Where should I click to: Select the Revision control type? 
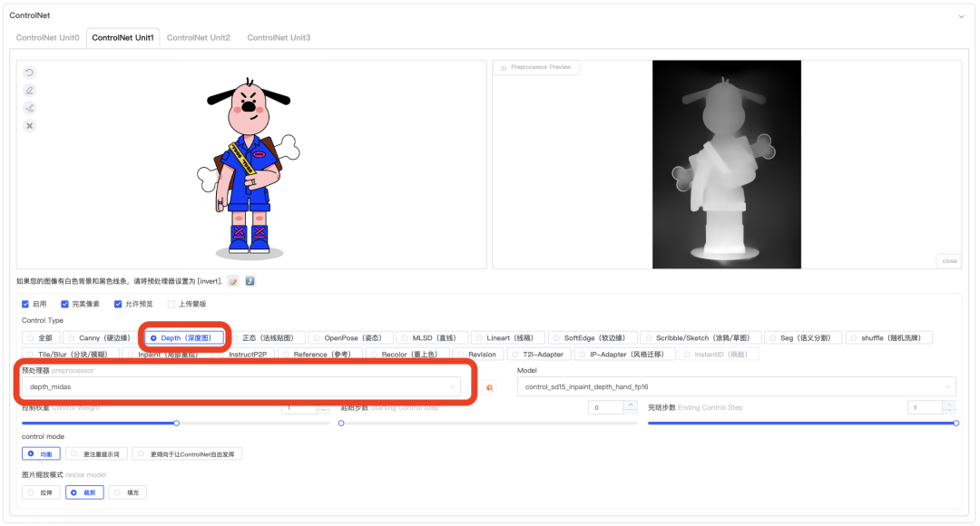(480, 355)
